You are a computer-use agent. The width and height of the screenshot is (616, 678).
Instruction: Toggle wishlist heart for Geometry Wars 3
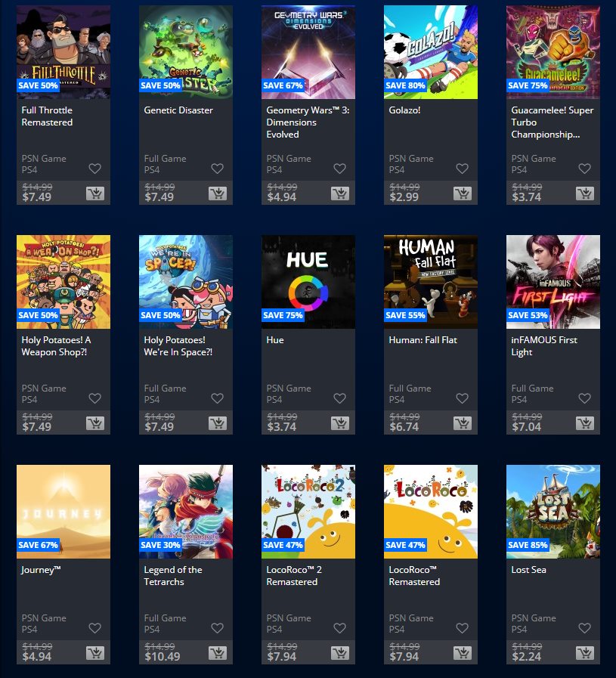(340, 169)
